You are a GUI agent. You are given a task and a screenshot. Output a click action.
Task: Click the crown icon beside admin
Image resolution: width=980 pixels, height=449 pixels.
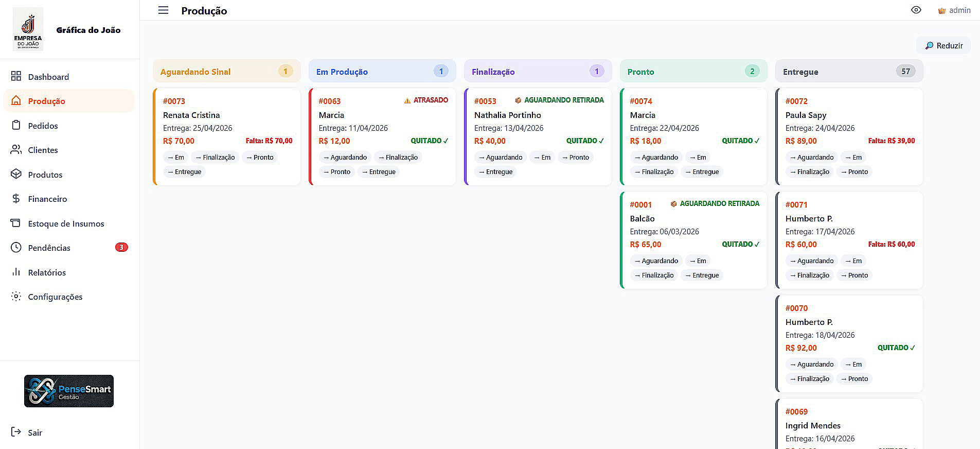click(x=941, y=11)
